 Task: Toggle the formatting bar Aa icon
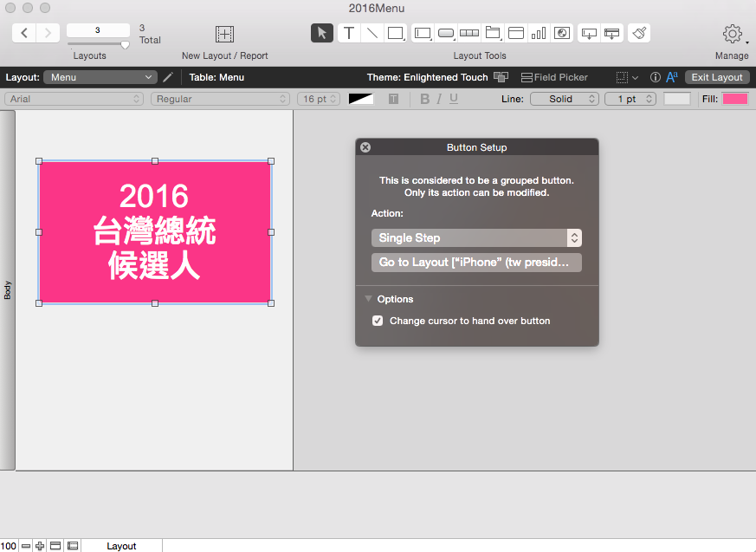coord(672,77)
